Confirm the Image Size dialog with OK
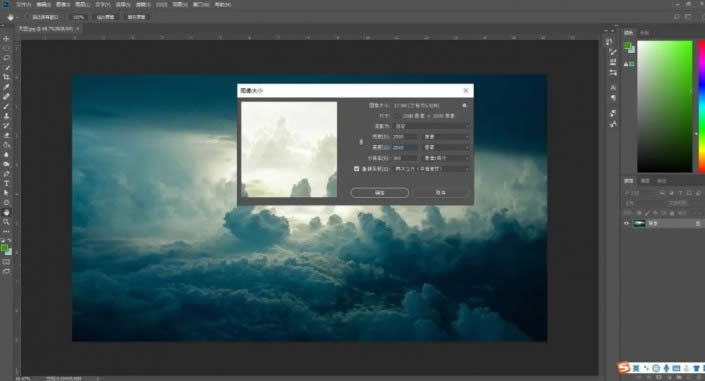This screenshot has height=381, width=705. (x=379, y=193)
